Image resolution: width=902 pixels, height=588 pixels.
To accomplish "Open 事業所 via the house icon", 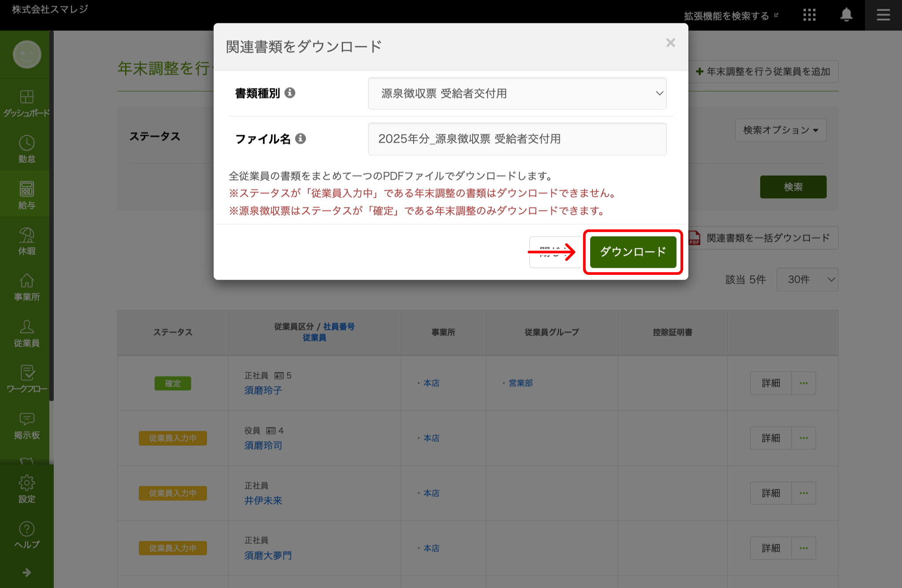I will 26,282.
